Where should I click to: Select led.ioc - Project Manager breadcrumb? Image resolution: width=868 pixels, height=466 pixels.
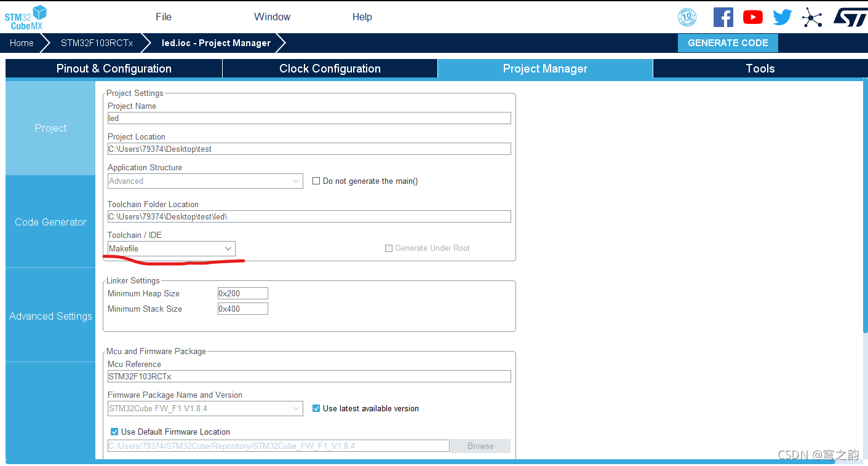pyautogui.click(x=216, y=43)
